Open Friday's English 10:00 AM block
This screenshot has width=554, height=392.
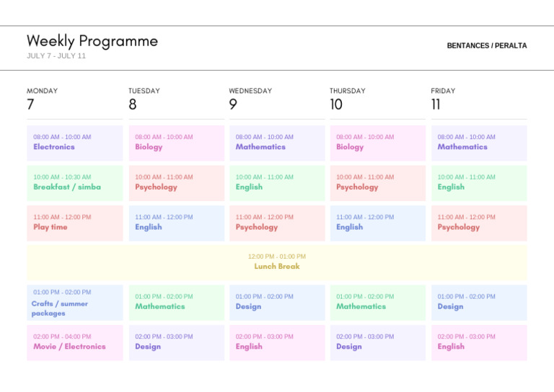(x=479, y=183)
